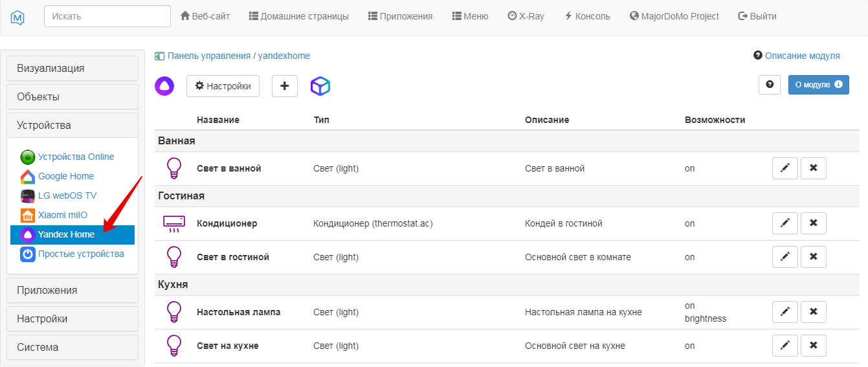
Task: Click the plus add-device button
Action: pos(285,86)
